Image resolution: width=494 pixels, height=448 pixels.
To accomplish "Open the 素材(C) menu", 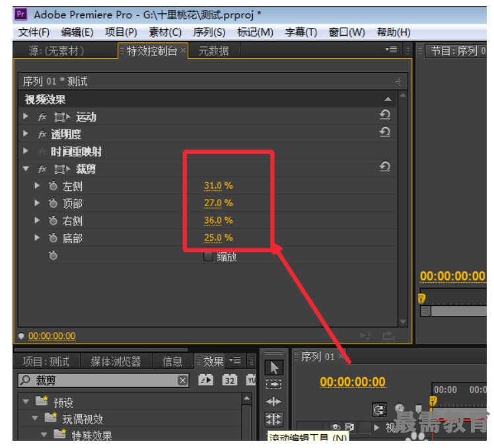I will (x=165, y=32).
